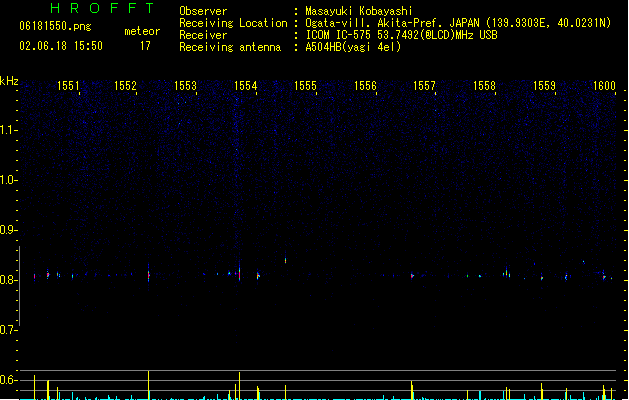Click time marker 1553
Viewport: 629px width, 400px height.
(x=185, y=86)
